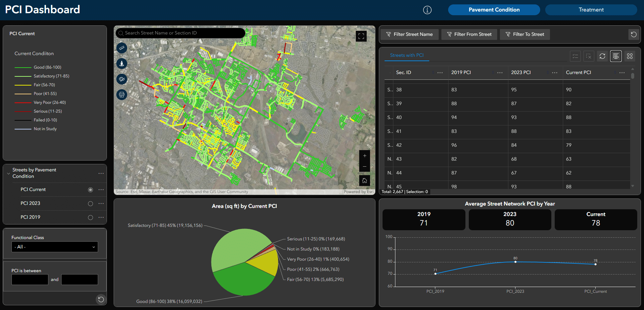The image size is (644, 310).
Task: Refresh the Streets with PCI table
Action: tap(602, 56)
